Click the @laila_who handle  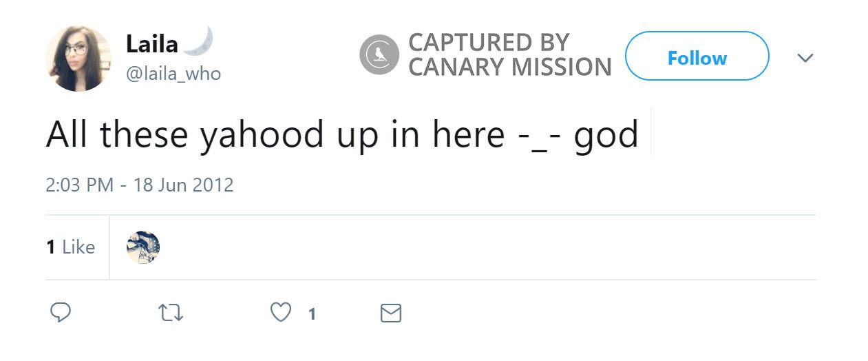click(173, 73)
